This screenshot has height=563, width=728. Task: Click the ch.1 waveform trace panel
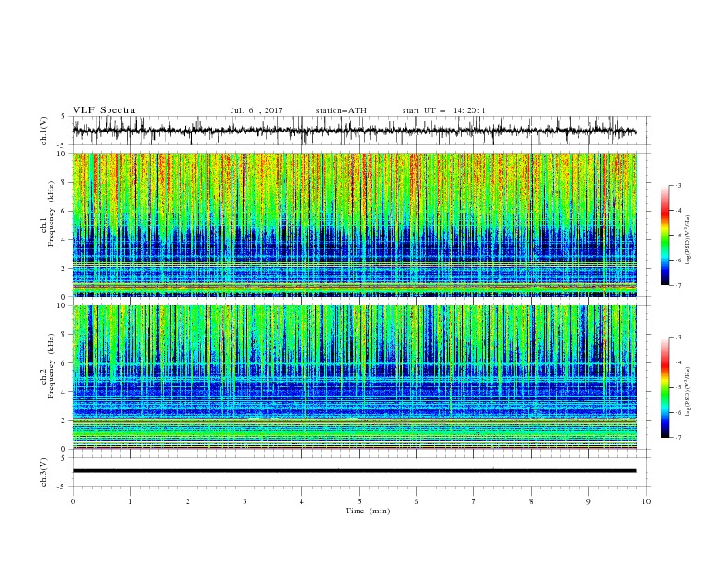(360, 131)
